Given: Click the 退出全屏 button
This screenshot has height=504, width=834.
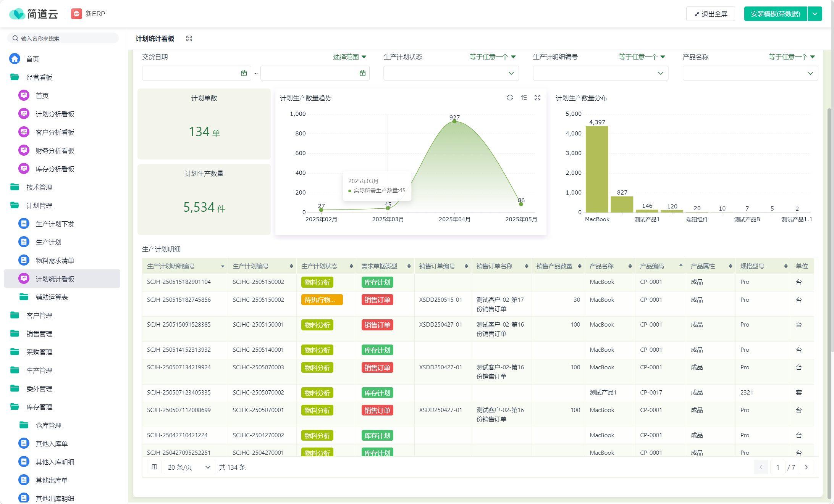Looking at the screenshot, I should pyautogui.click(x=710, y=14).
